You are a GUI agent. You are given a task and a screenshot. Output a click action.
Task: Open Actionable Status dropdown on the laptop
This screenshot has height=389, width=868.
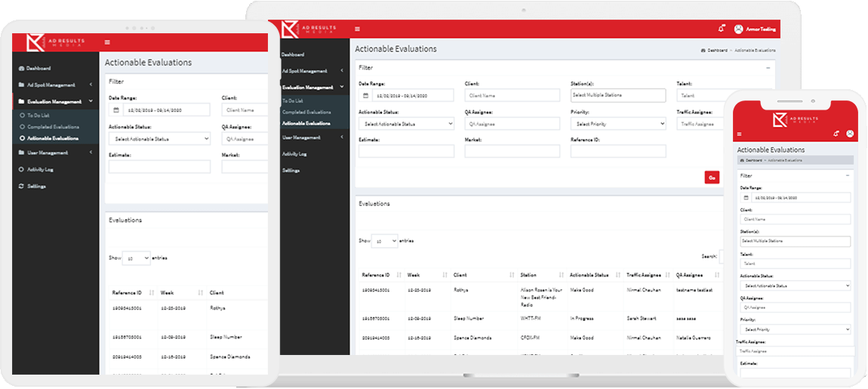point(406,124)
